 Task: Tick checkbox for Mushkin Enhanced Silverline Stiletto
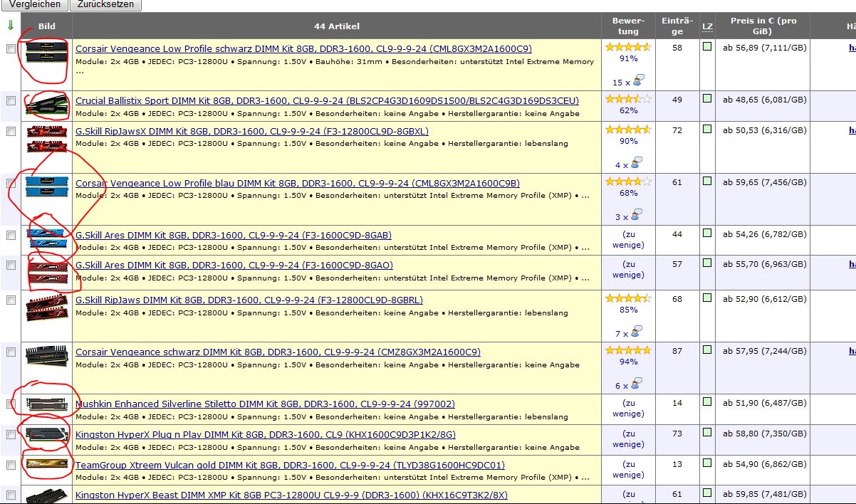(11, 404)
